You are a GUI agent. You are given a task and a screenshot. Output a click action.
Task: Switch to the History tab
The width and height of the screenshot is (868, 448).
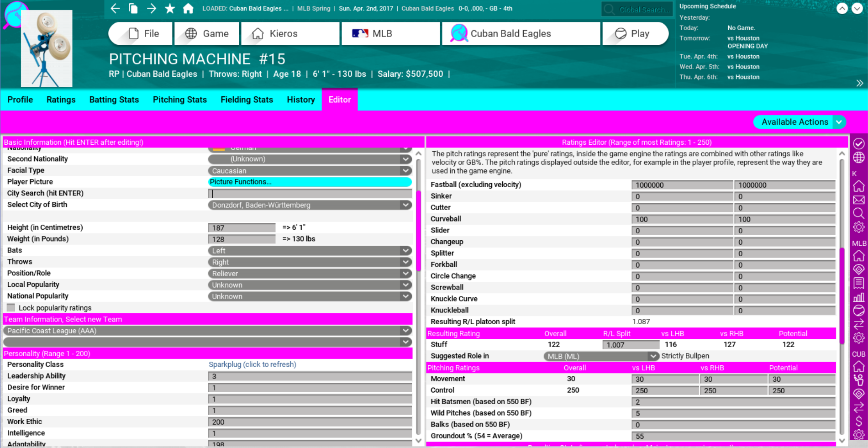tap(301, 100)
